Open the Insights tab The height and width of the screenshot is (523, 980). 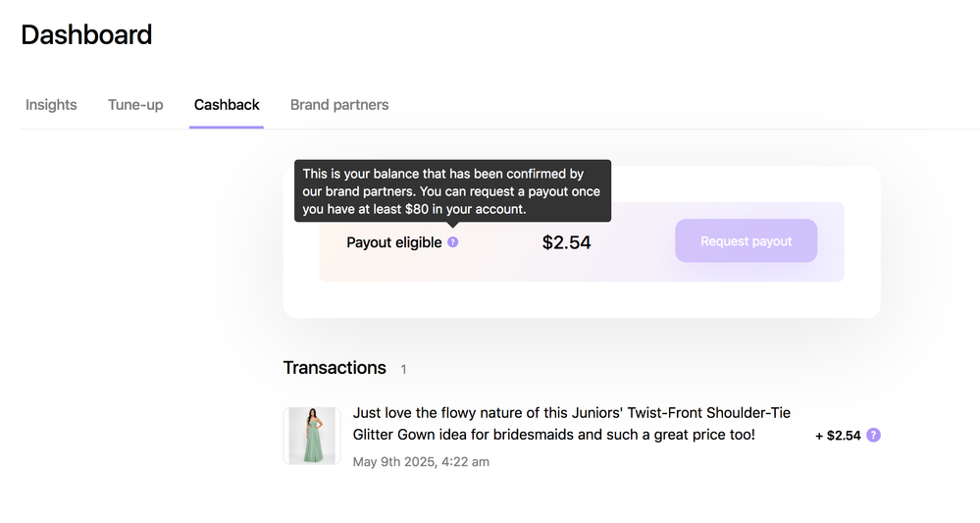pos(51,104)
